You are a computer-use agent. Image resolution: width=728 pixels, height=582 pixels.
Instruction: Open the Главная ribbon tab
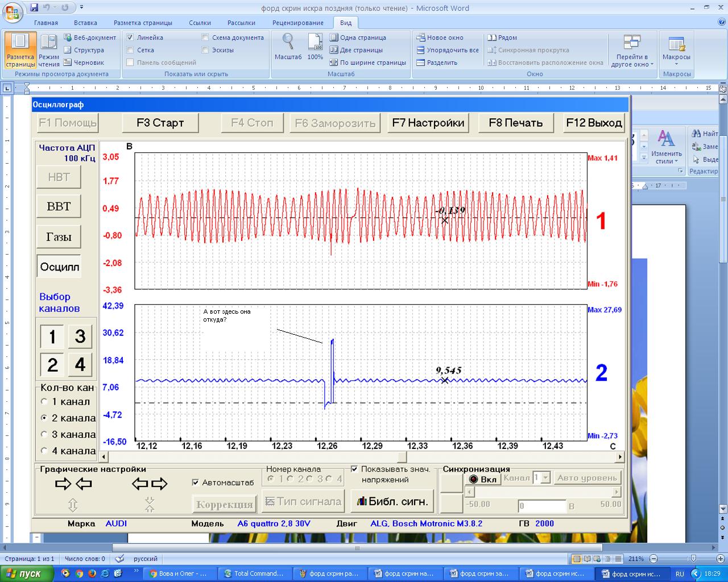tap(46, 23)
